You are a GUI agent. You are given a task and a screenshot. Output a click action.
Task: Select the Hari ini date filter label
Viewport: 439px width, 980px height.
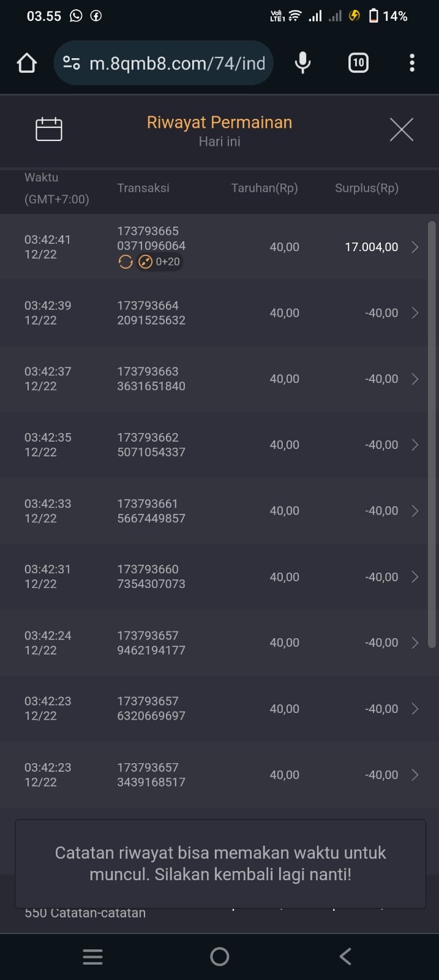pos(219,141)
